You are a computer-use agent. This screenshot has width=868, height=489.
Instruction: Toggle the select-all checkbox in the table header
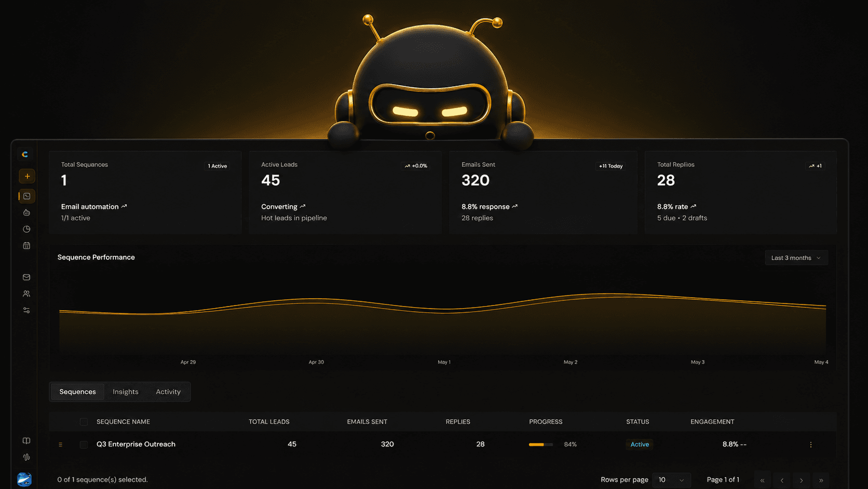[x=84, y=422]
